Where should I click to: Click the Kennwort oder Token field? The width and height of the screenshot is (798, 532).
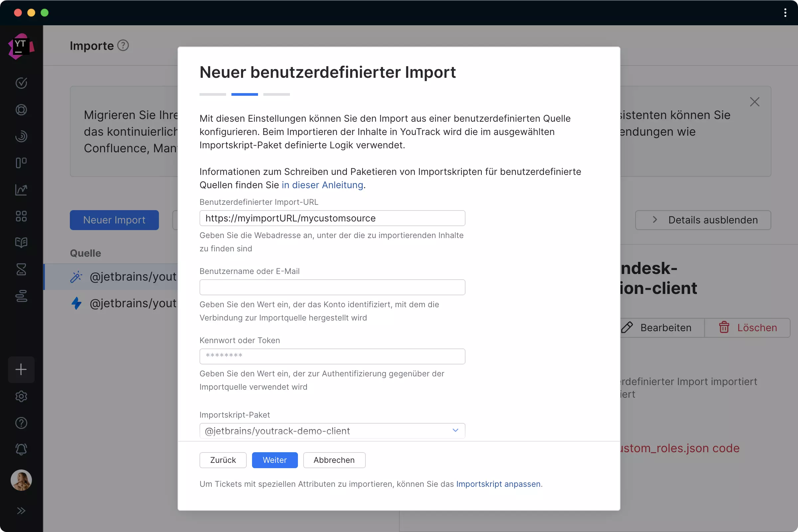pyautogui.click(x=332, y=356)
